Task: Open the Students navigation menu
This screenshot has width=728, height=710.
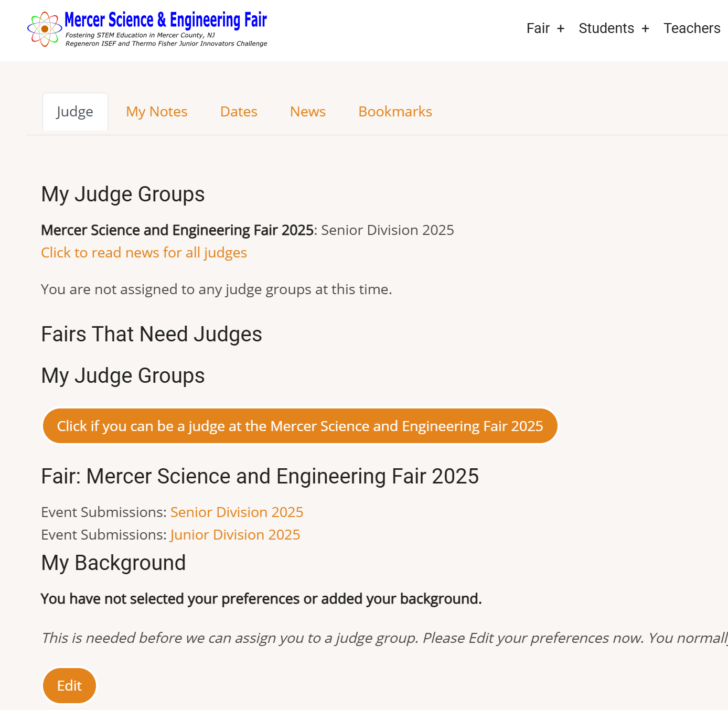Action: [x=606, y=28]
